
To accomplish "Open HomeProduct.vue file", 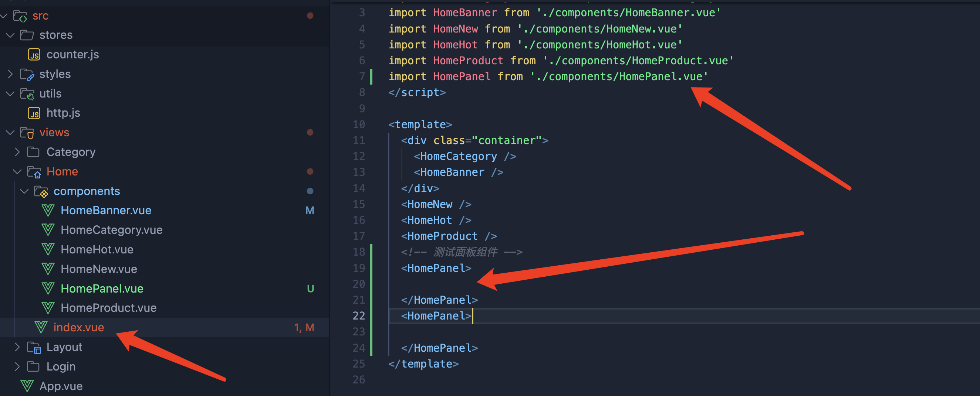I will 108,308.
